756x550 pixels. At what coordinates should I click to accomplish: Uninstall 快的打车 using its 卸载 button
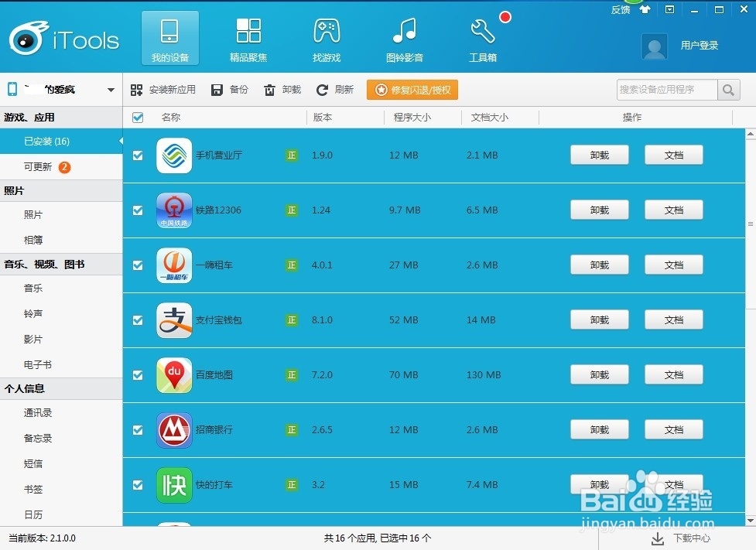(x=599, y=484)
